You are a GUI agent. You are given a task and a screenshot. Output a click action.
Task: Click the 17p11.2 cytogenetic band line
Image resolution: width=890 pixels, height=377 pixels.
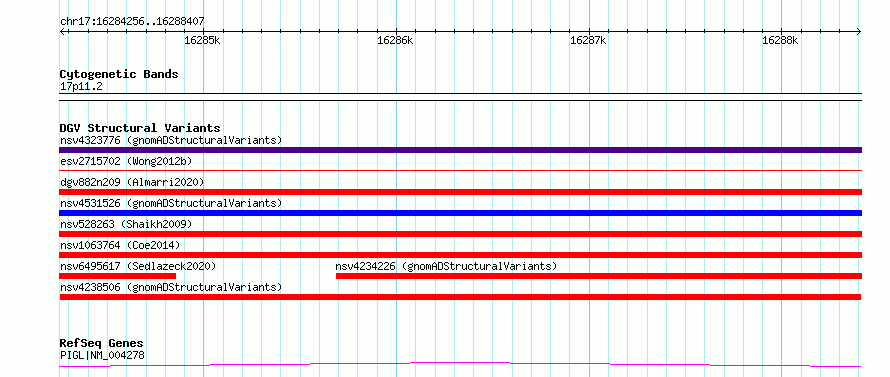coord(460,97)
